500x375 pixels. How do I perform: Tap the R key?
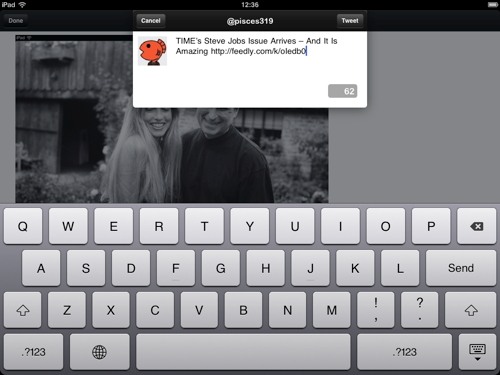(x=159, y=226)
